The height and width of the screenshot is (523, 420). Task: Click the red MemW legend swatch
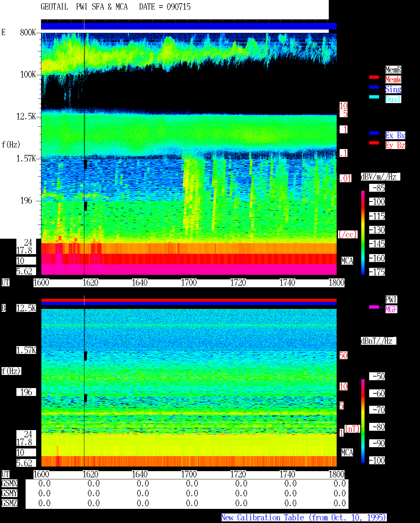pos(374,77)
